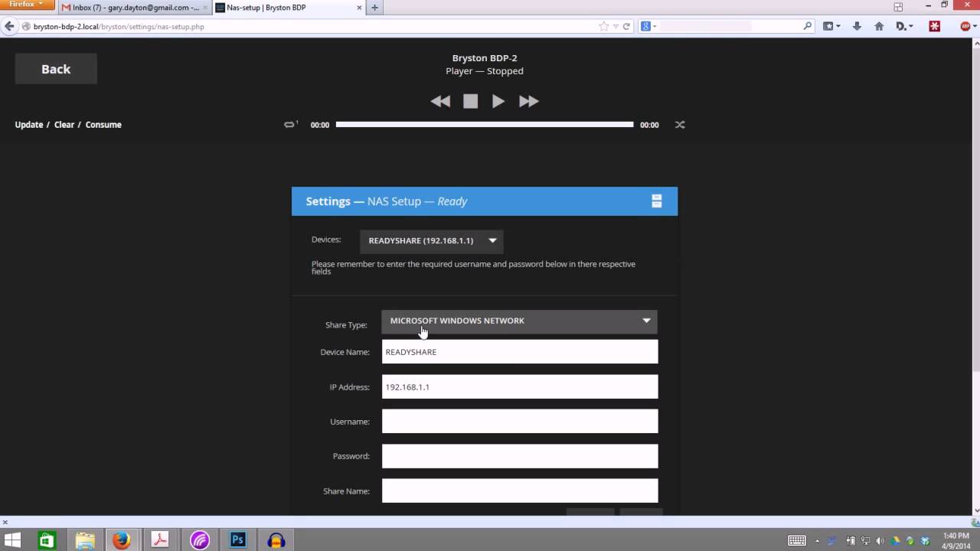980x551 pixels.
Task: Click the Back button on player page
Action: coord(56,69)
